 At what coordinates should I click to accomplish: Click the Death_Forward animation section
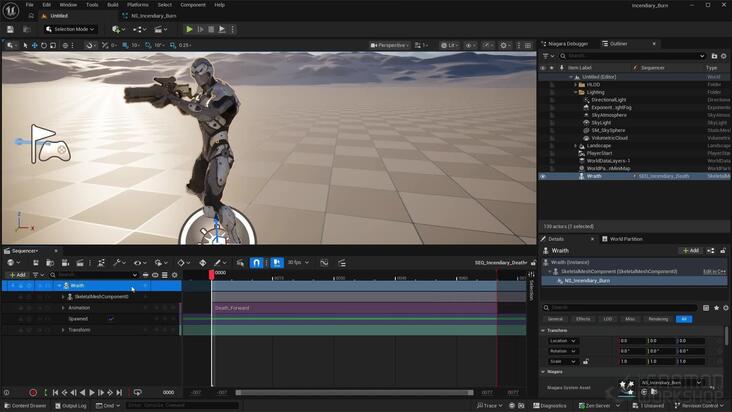pyautogui.click(x=354, y=308)
